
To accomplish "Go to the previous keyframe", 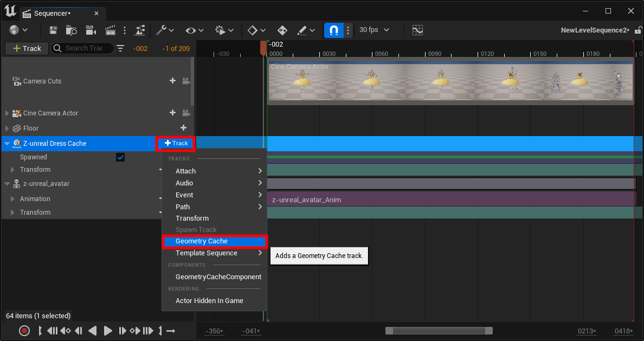I will [x=65, y=331].
